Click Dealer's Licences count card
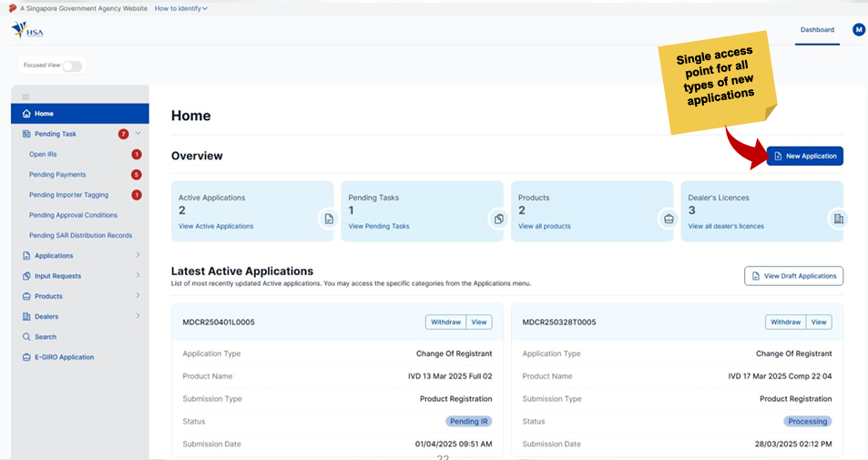Viewport: 868px width, 460px height. [762, 211]
